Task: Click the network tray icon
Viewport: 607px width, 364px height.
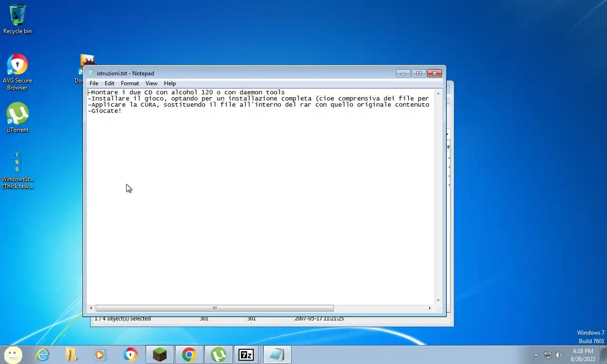Action: pos(548,355)
